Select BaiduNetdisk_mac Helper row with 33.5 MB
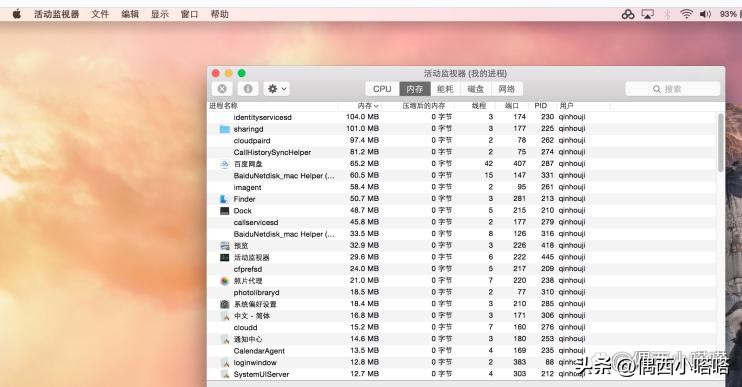The image size is (742, 387). pos(462,234)
